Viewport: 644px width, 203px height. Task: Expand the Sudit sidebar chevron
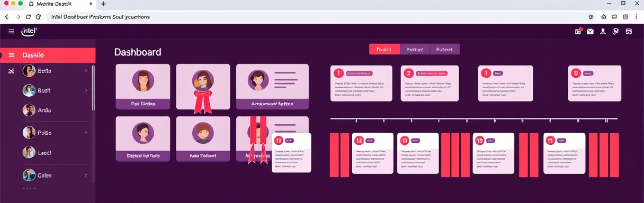coord(86,90)
